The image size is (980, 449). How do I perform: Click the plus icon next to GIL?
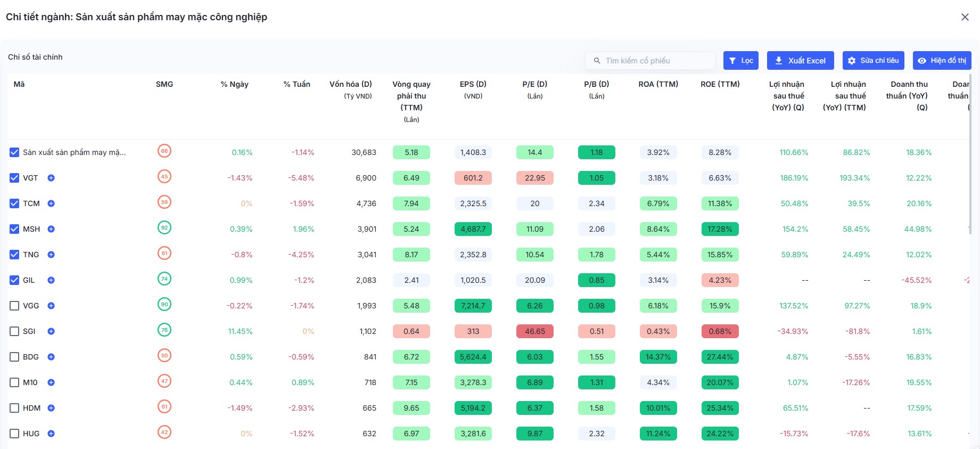[x=51, y=280]
